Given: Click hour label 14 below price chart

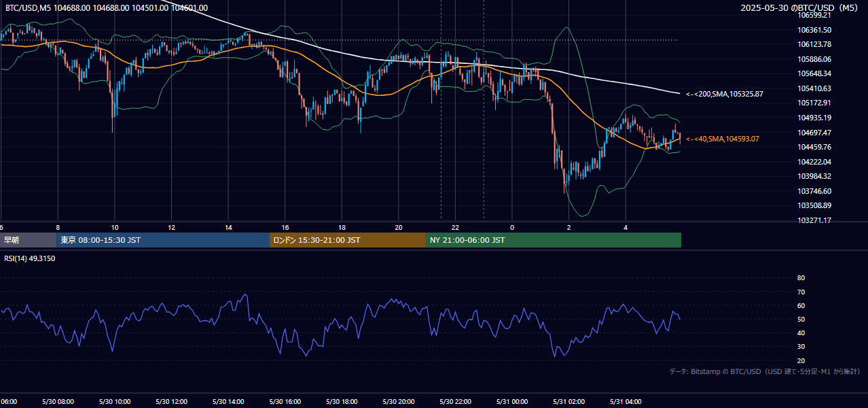Looking at the screenshot, I should coord(228,228).
